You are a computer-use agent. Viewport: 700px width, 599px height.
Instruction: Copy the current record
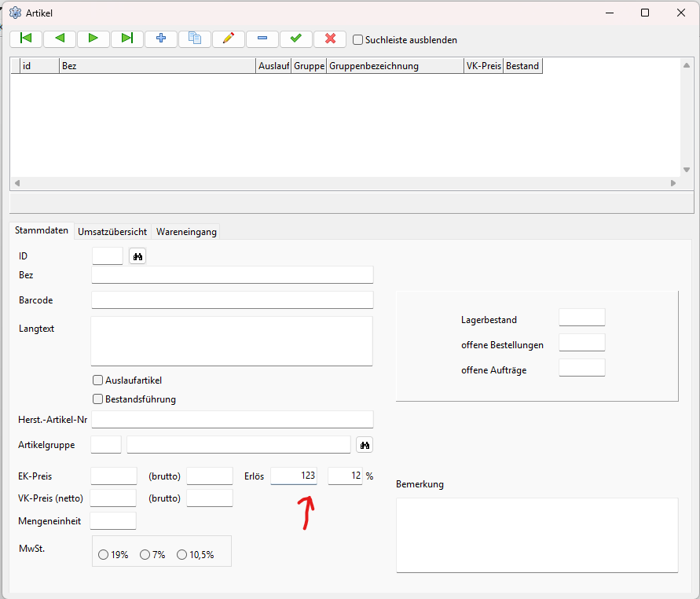195,39
